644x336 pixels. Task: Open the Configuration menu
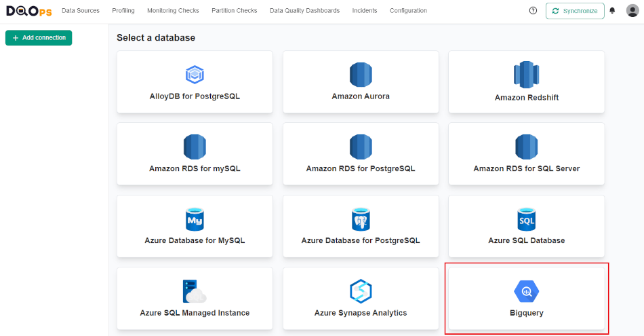pyautogui.click(x=408, y=11)
